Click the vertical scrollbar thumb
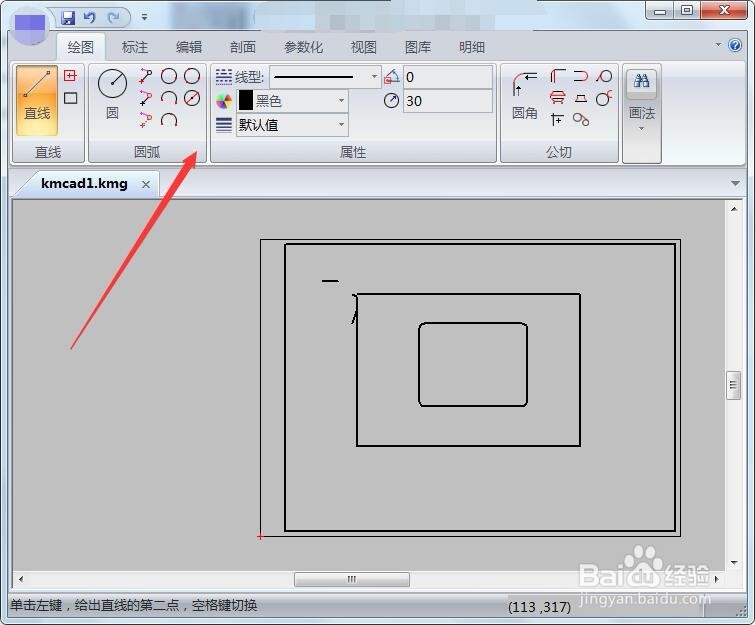 [x=733, y=385]
